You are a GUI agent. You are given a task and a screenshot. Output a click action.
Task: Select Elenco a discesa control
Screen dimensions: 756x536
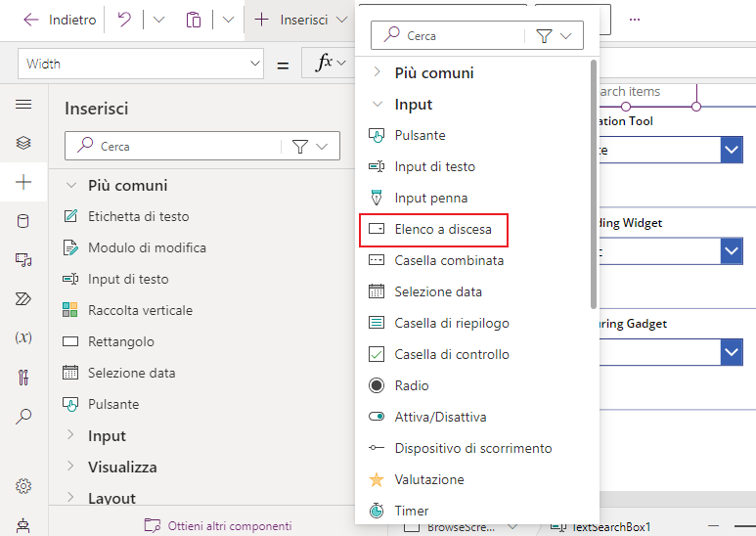[x=433, y=230]
